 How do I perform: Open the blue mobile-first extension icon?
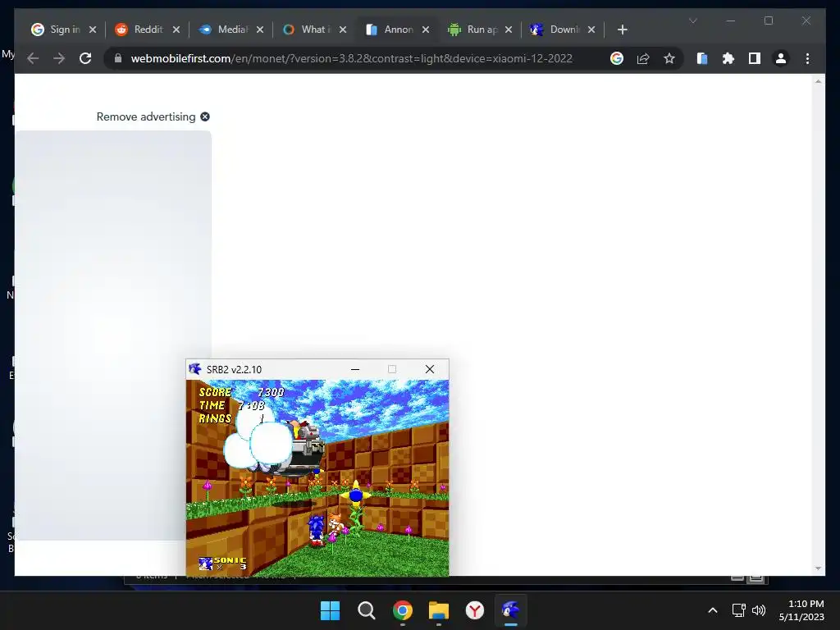coord(702,58)
